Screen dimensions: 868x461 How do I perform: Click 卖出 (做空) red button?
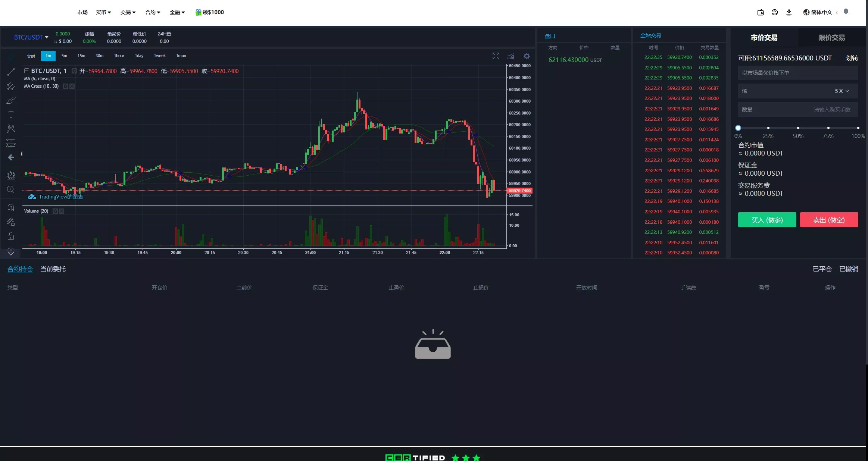(x=829, y=220)
